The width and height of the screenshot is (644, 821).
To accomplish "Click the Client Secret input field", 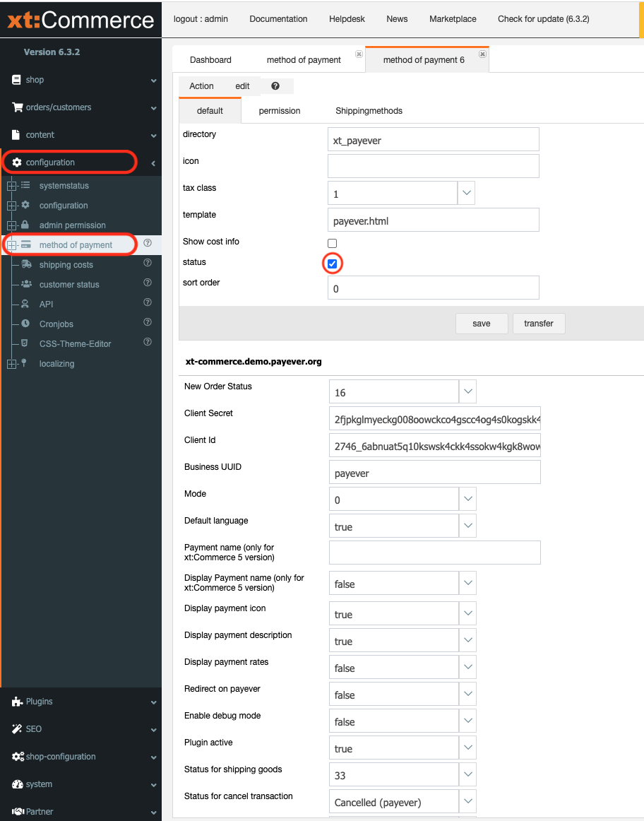I will click(435, 419).
